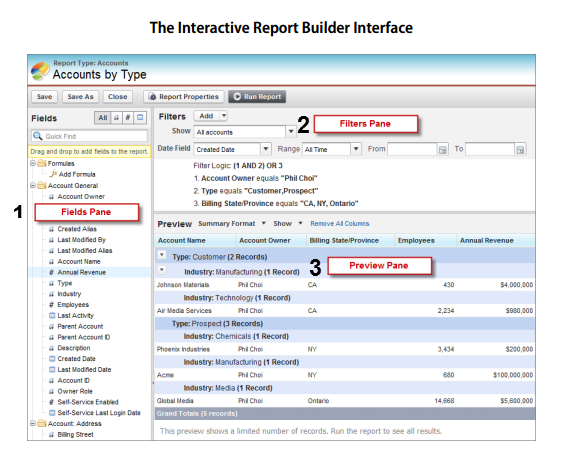Open the Preview Show menu
Image resolution: width=564 pixels, height=457 pixels.
(287, 224)
